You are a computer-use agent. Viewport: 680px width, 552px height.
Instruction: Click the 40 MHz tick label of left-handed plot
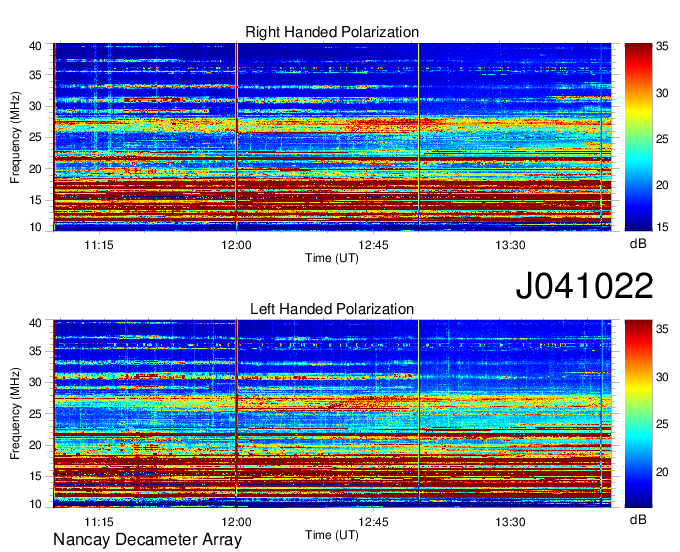click(x=35, y=323)
